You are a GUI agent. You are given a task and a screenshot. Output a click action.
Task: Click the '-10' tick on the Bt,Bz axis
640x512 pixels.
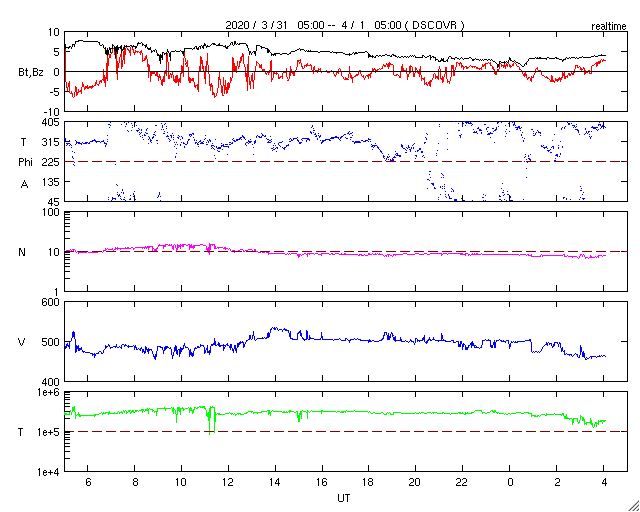pyautogui.click(x=53, y=112)
